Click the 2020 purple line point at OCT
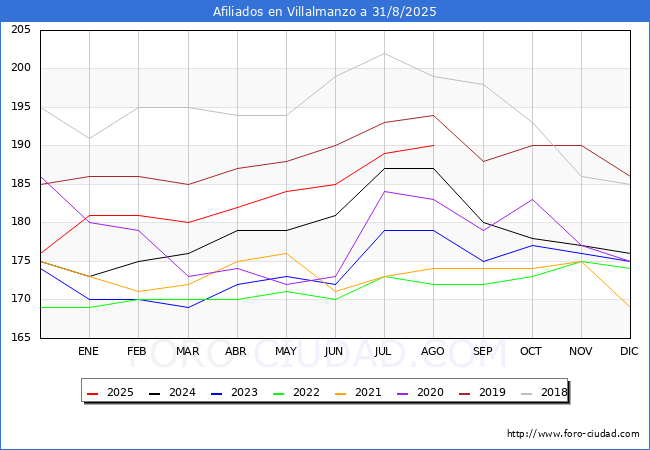Viewport: 650px width, 450px height. (532, 199)
